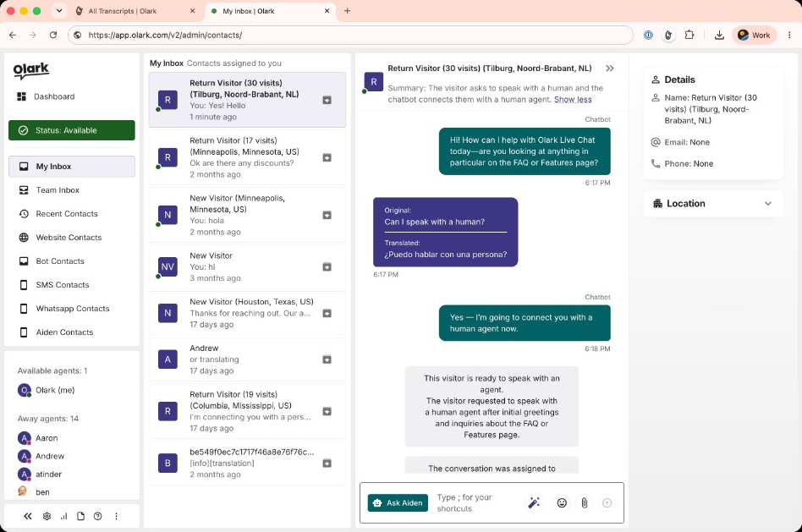This screenshot has height=532, width=802.
Task: Open browser extensions puzzle icon
Action: pos(689,35)
